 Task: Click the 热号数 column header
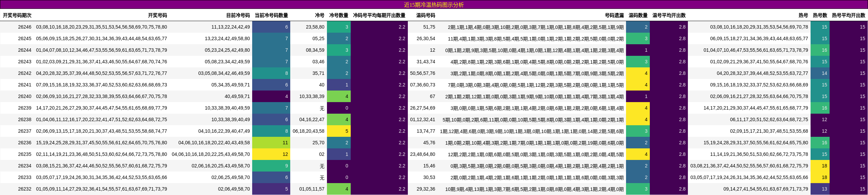tap(820, 15)
